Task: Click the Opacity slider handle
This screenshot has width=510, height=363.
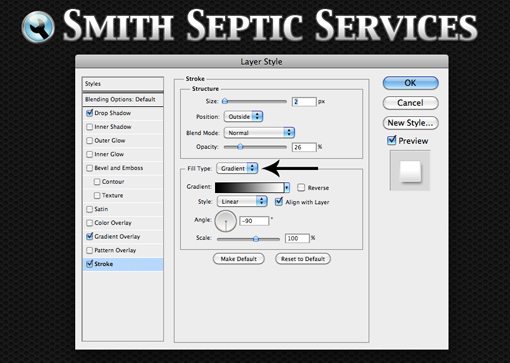Action: (x=240, y=146)
